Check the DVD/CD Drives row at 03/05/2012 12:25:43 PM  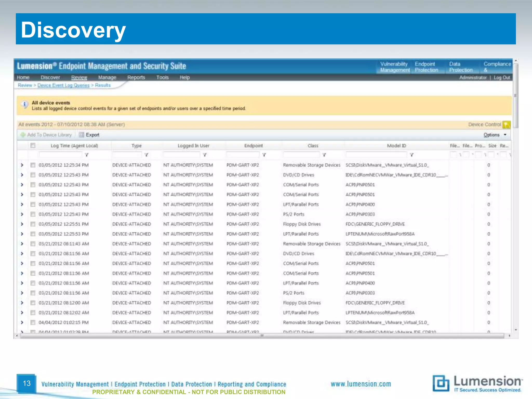33,175
